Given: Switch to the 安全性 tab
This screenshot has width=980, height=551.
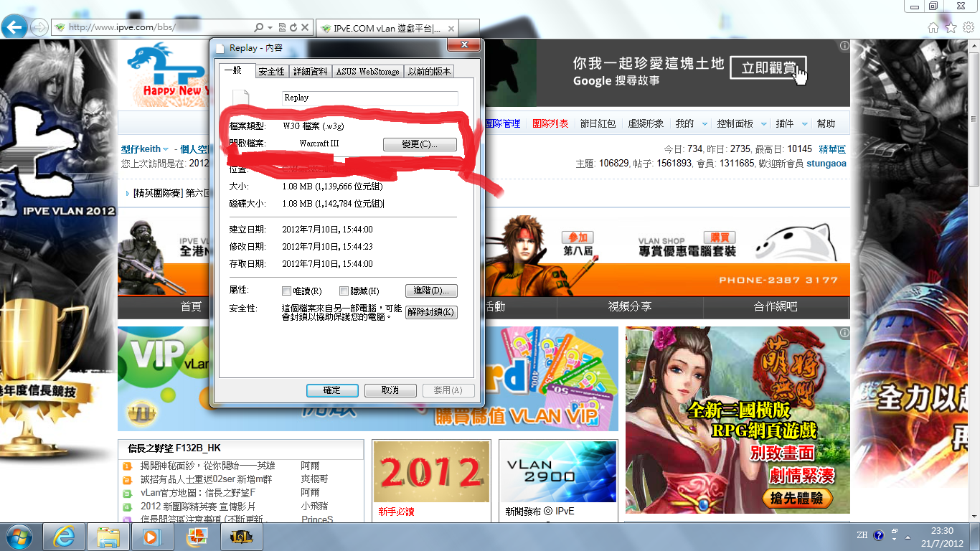Looking at the screenshot, I should click(x=272, y=72).
